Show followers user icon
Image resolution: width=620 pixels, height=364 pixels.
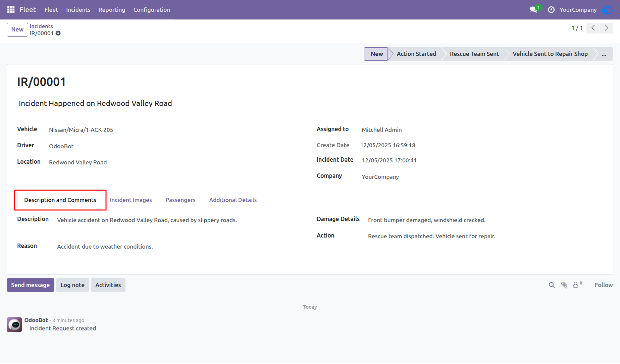[577, 285]
